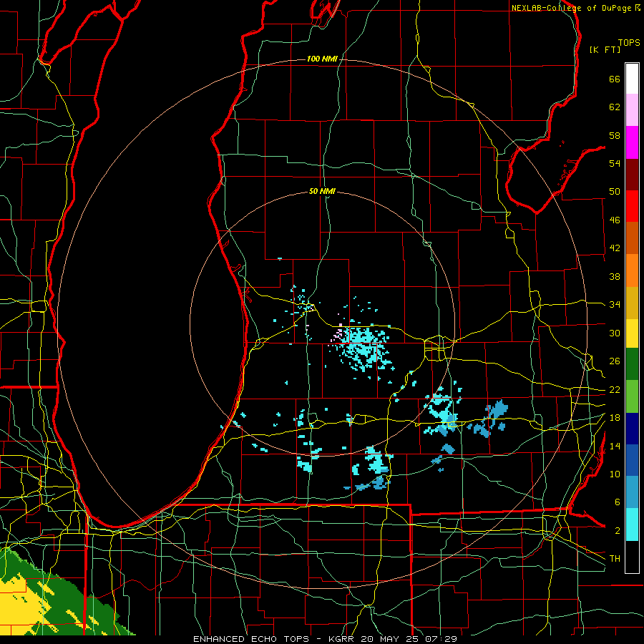Click the 66 legend value

(x=615, y=79)
